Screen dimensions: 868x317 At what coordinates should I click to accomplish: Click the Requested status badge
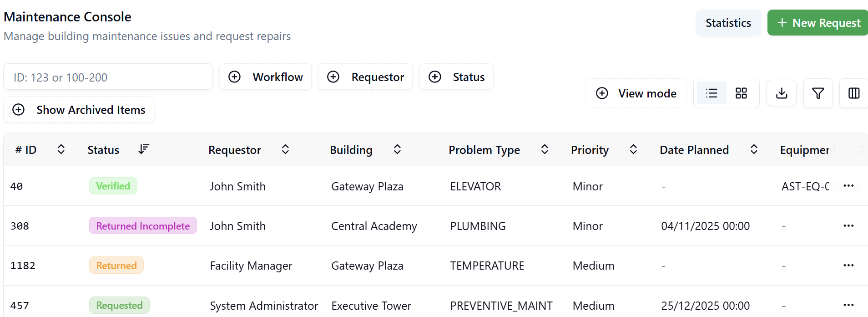pos(119,305)
